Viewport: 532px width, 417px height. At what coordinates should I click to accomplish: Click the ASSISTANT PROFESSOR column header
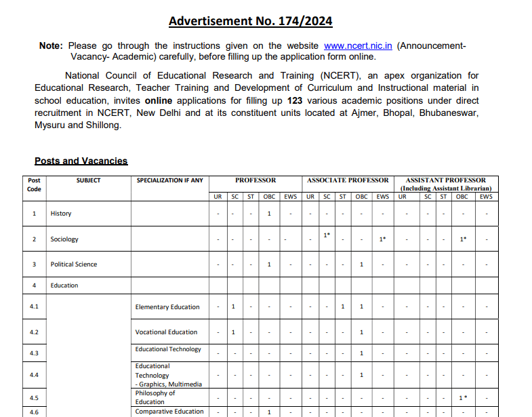click(x=446, y=180)
